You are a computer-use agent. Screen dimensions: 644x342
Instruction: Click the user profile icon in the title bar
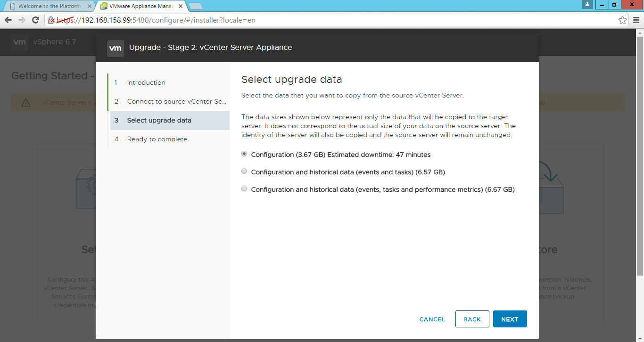click(587, 5)
